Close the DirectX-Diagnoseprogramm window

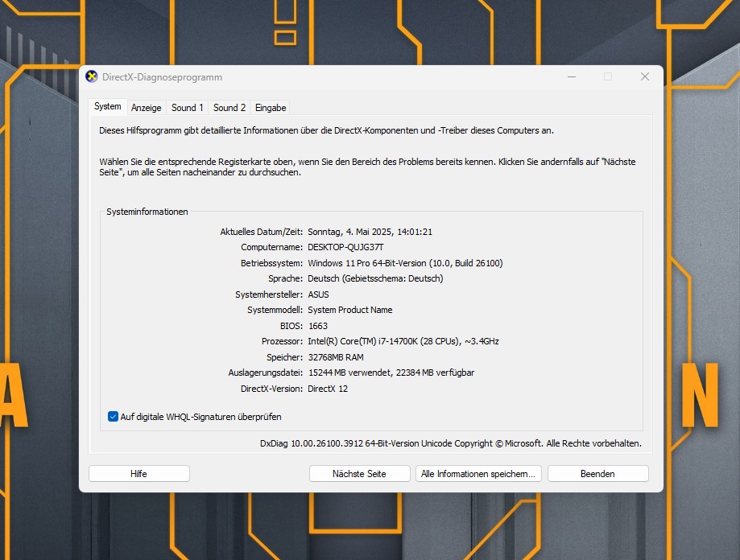pos(644,77)
